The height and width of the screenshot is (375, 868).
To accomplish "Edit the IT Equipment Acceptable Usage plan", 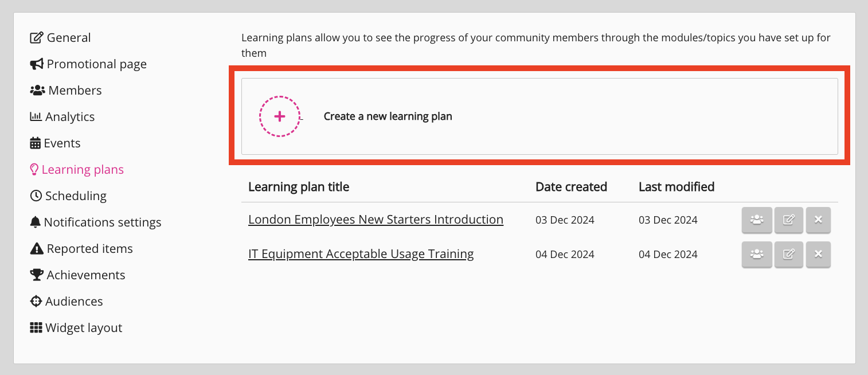I will click(x=789, y=254).
